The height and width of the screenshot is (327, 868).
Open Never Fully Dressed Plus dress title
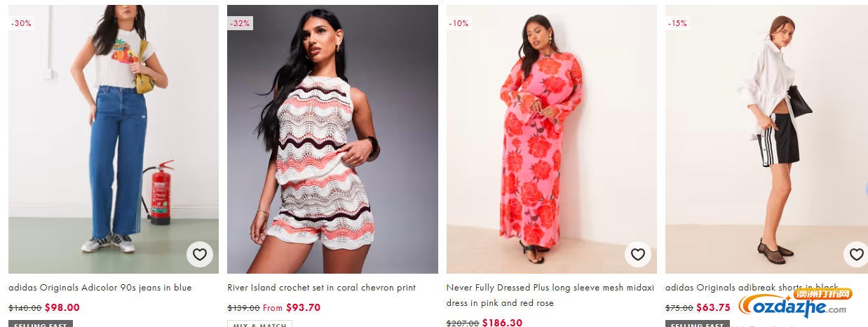tap(550, 295)
